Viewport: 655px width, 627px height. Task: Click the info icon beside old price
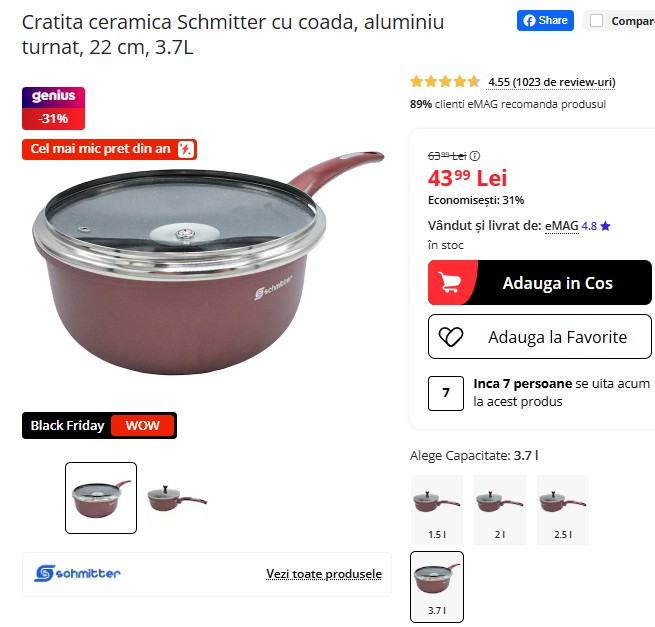(x=475, y=156)
